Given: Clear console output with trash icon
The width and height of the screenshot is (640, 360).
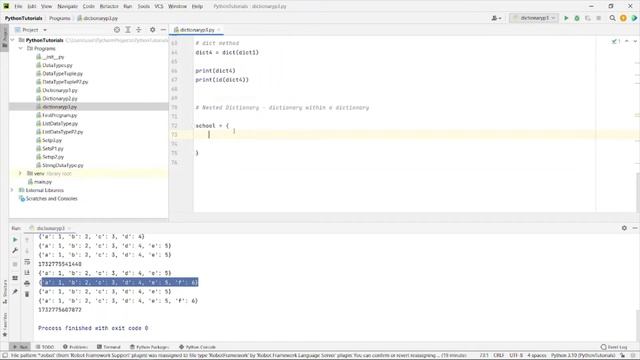Looking at the screenshot, I should [27, 294].
